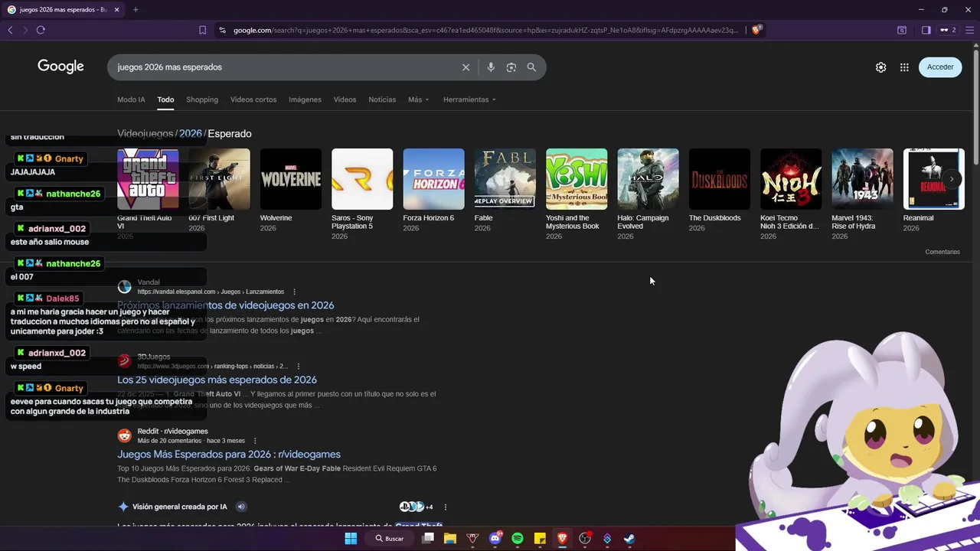Click the Comentarios feedback link
The image size is (980, 551).
point(942,252)
